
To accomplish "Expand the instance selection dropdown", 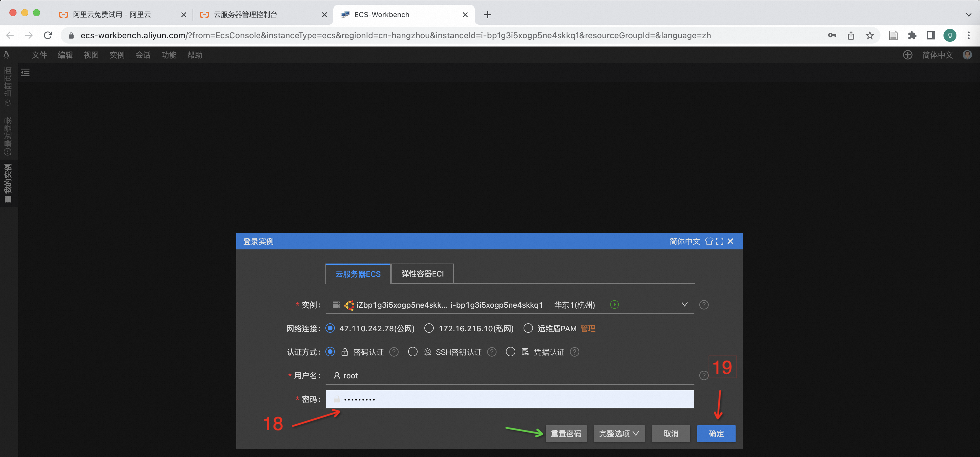I will [684, 304].
